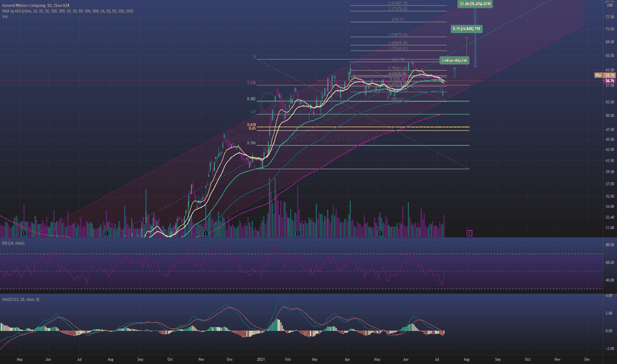Select the smallest green price range label
This screenshot has width=617, height=364.
(454, 60)
